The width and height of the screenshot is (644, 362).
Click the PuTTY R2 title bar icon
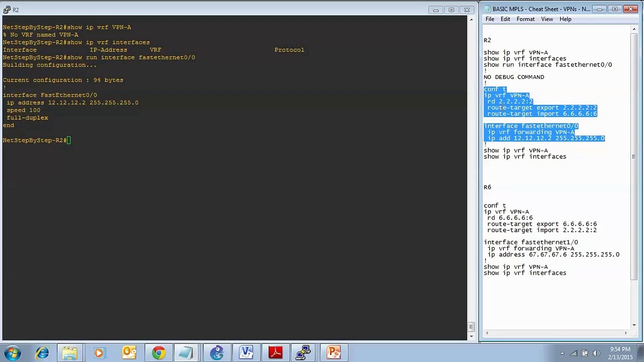(7, 10)
